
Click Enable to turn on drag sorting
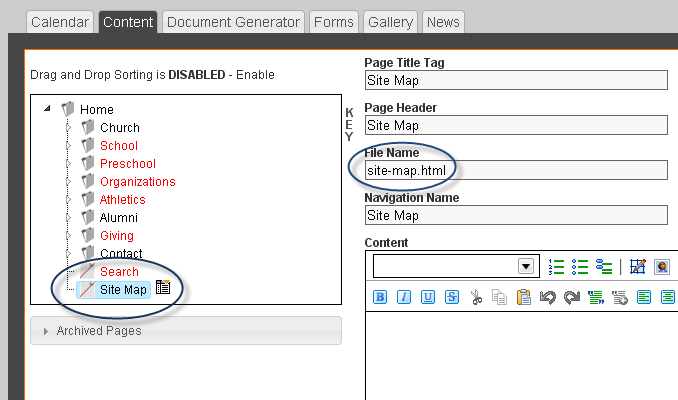(x=255, y=75)
